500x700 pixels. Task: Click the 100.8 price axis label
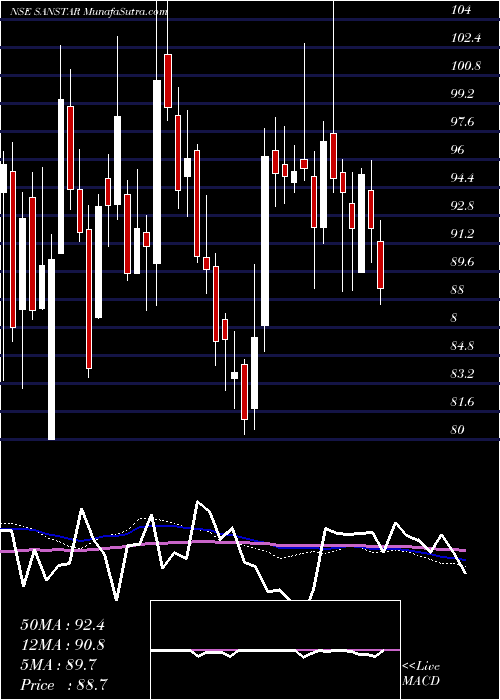point(466,67)
